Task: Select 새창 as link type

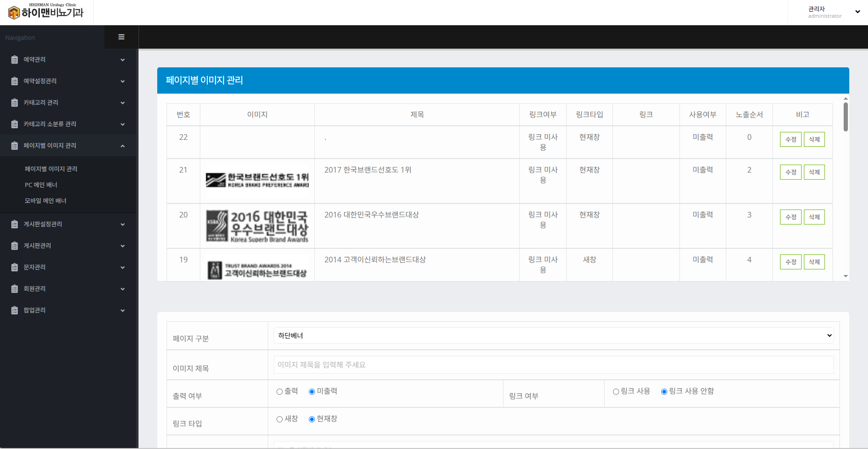Action: point(279,420)
